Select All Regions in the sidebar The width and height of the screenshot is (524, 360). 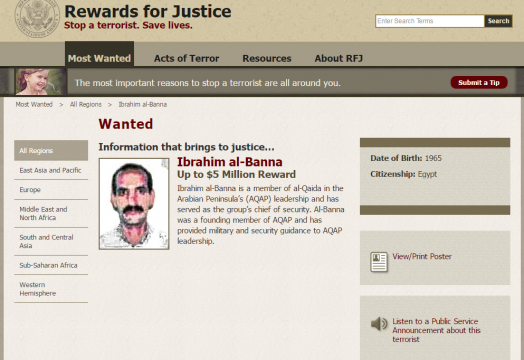51,150
